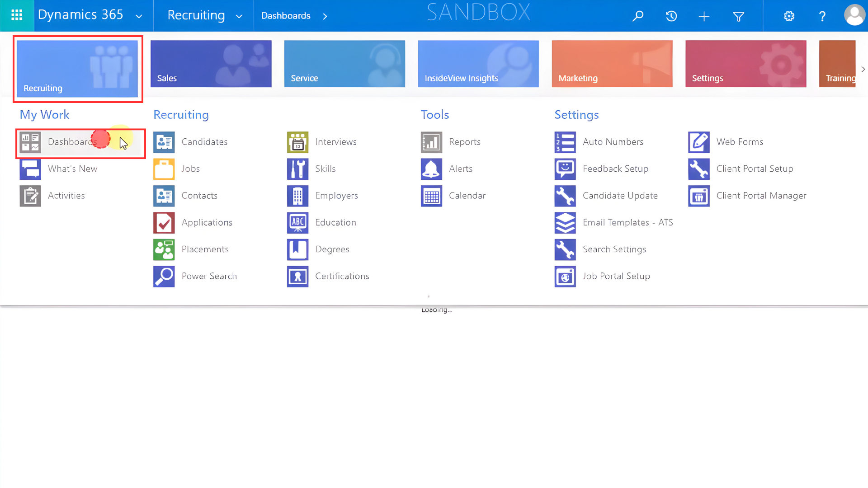
Task: Click the Client Portal Setup wrench icon
Action: point(699,169)
